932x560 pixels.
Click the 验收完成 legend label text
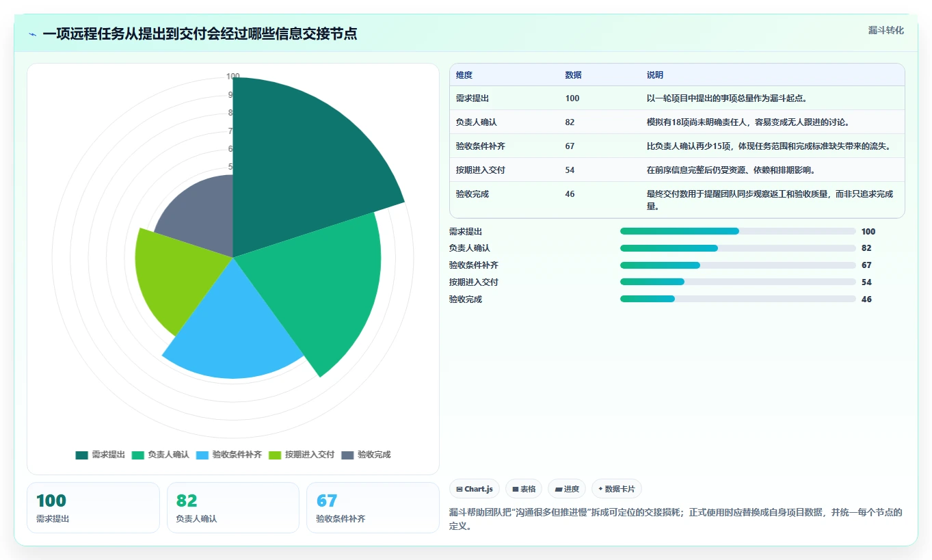[x=374, y=455]
